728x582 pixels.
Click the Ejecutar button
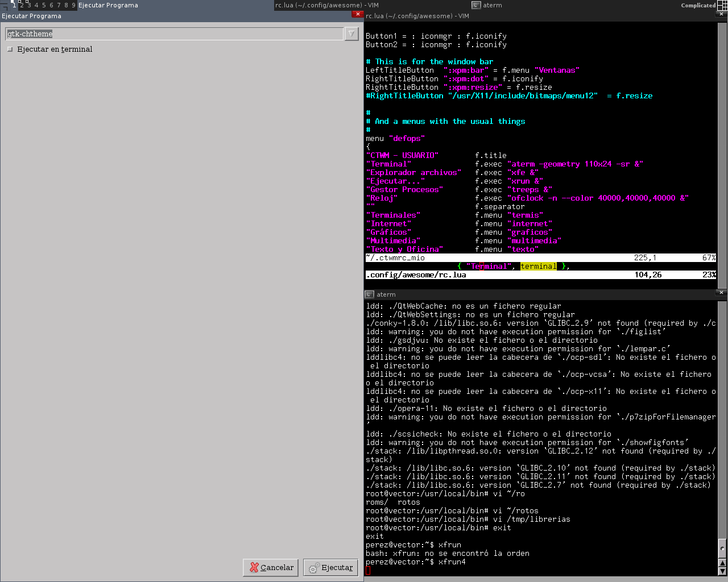(330, 567)
